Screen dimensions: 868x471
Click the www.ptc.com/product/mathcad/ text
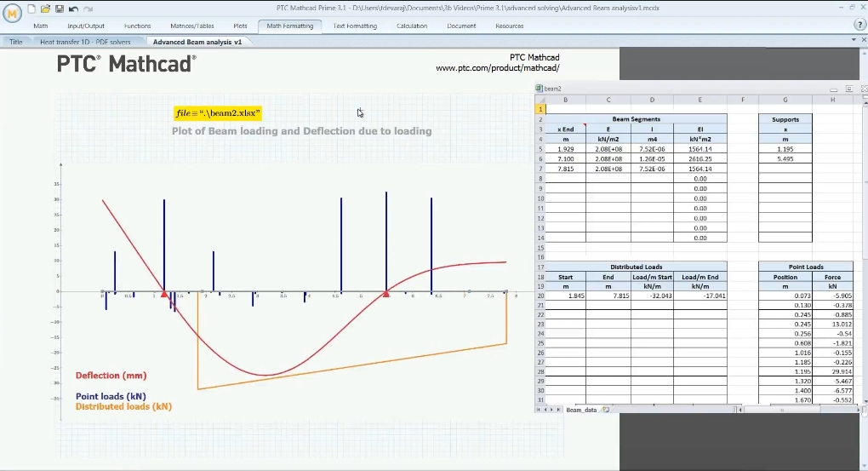(498, 68)
